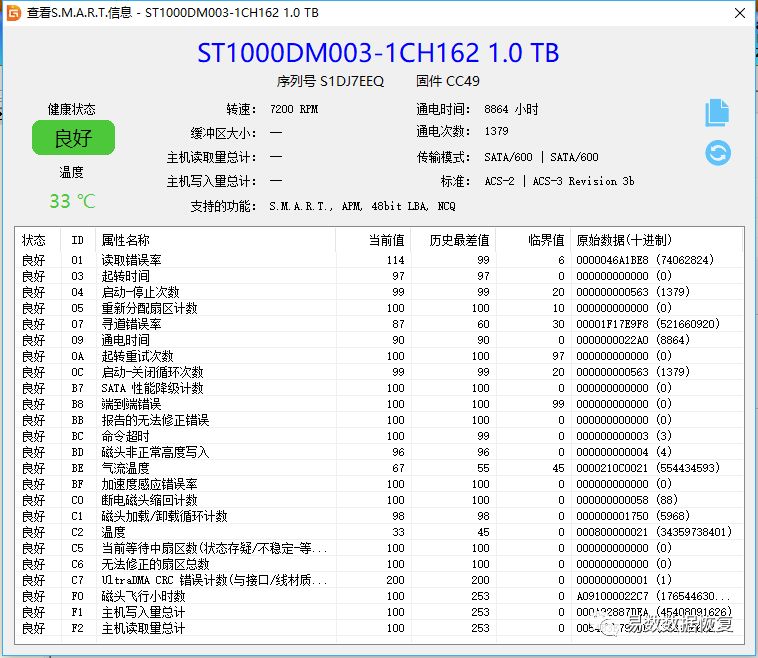Click the ID column header
The image size is (758, 658).
(77, 240)
